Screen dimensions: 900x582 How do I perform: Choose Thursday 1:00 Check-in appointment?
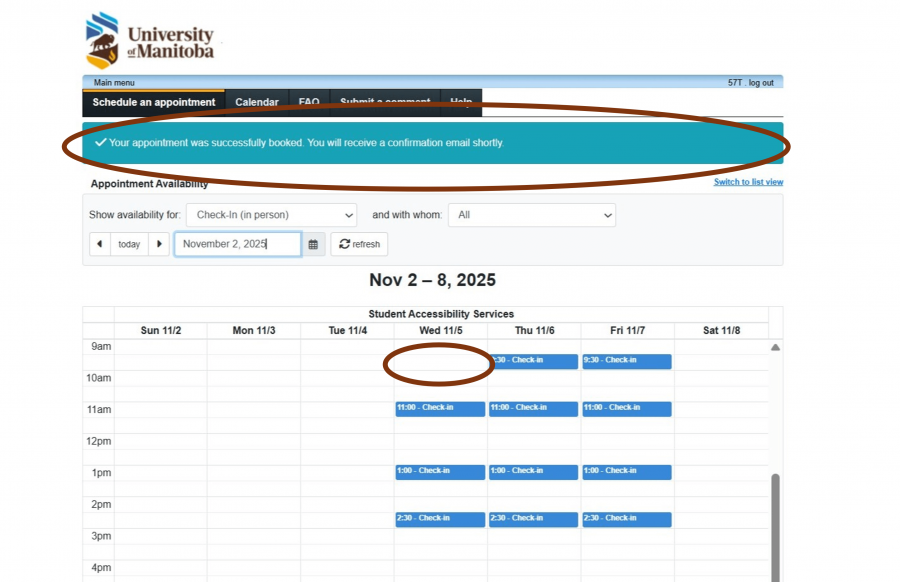coord(533,471)
